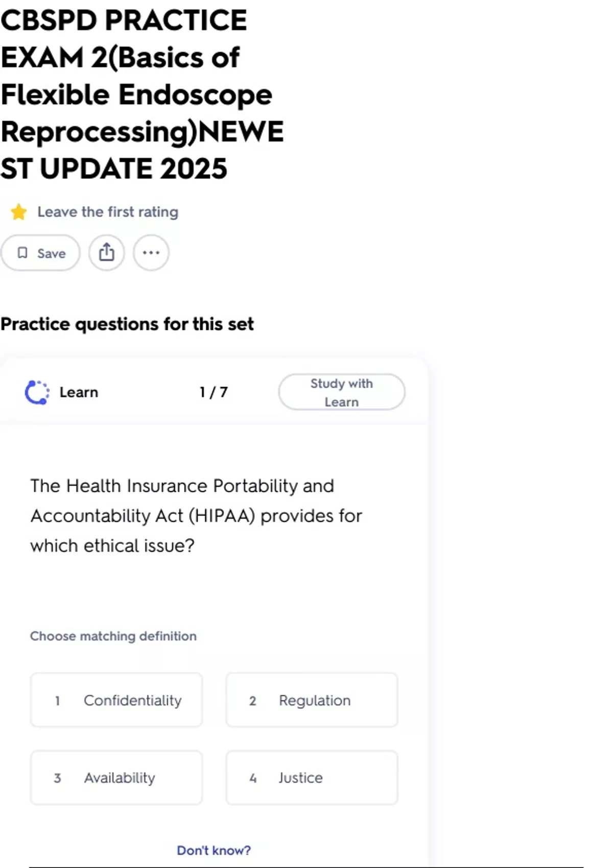
Task: Click the CBSPD Practice Exam 2 title
Action: click(142, 94)
